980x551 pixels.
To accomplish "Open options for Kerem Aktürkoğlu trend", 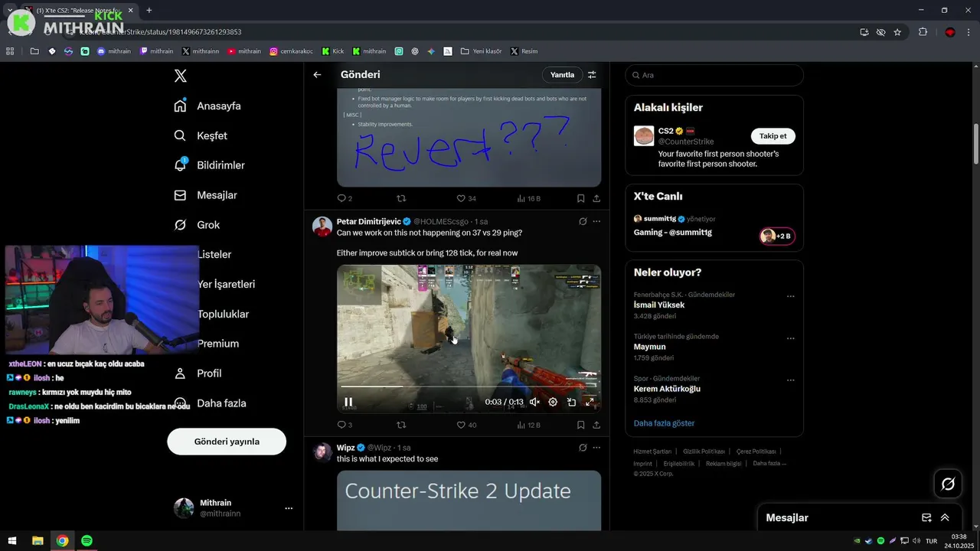I will point(790,380).
